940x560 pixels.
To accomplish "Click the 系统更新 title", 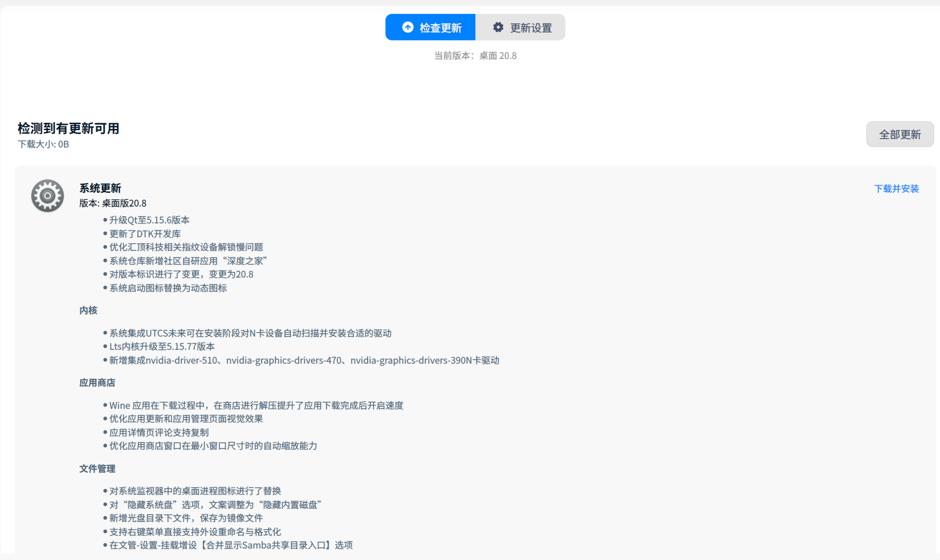I will tap(100, 188).
